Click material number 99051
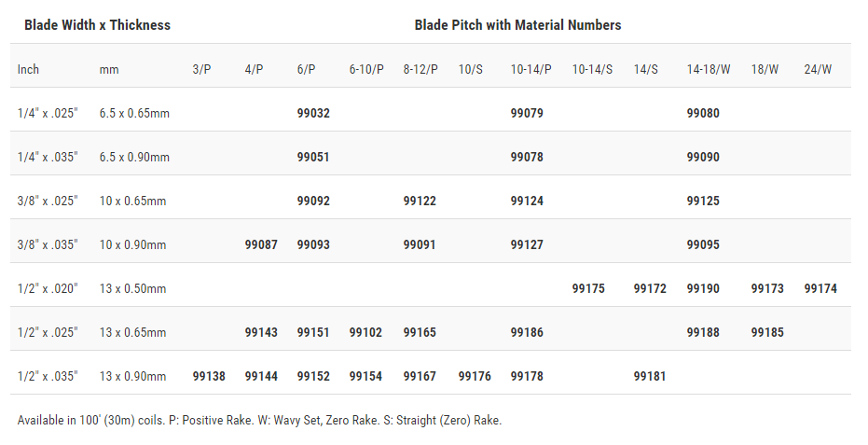Viewport: 868px width, 445px height. (313, 157)
